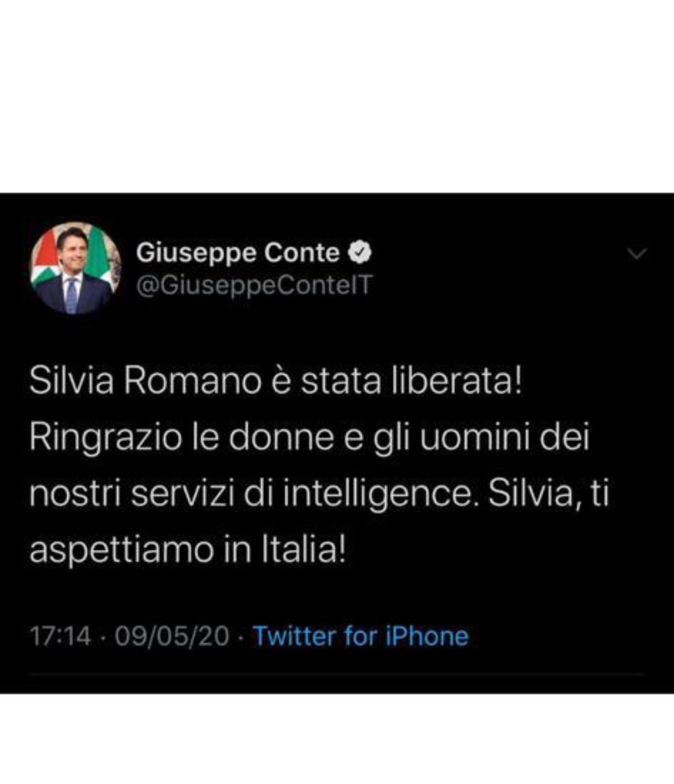Click the word 'iPhone' in the source label
This screenshot has width=674, height=784.
coord(427,636)
